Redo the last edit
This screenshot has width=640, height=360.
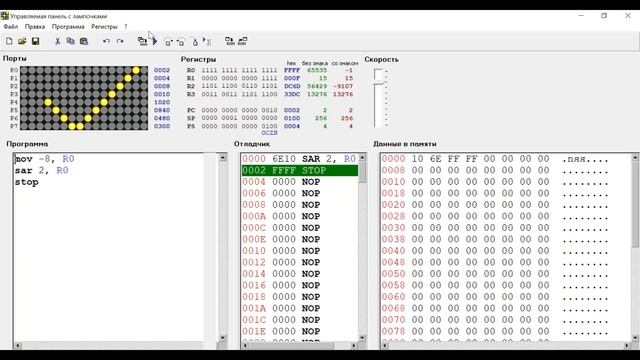coord(120,41)
